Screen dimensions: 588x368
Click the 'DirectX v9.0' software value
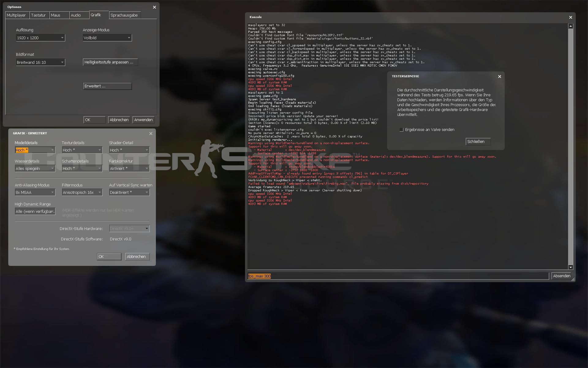click(120, 239)
